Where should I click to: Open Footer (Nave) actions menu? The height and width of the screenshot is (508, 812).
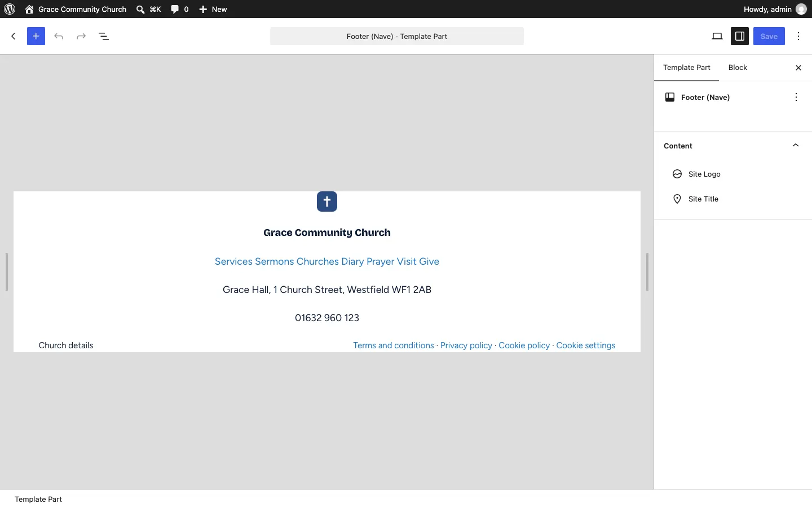coord(796,97)
